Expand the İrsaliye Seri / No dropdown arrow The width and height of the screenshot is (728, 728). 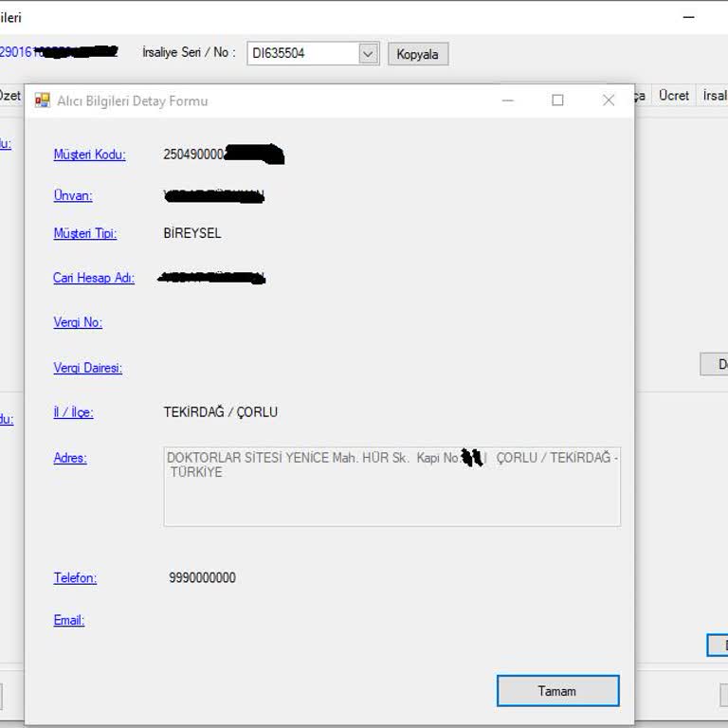click(x=369, y=54)
